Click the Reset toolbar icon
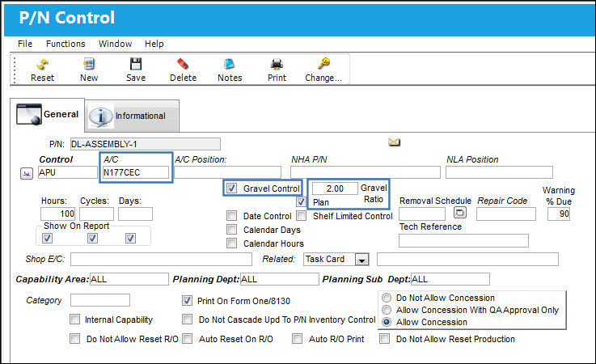 [x=42, y=64]
